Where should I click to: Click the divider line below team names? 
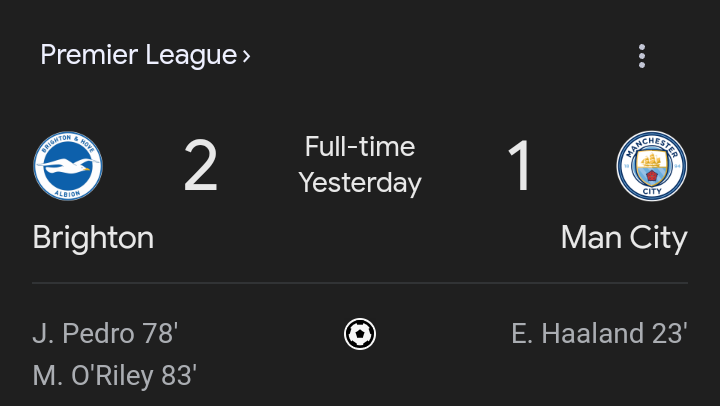(360, 283)
